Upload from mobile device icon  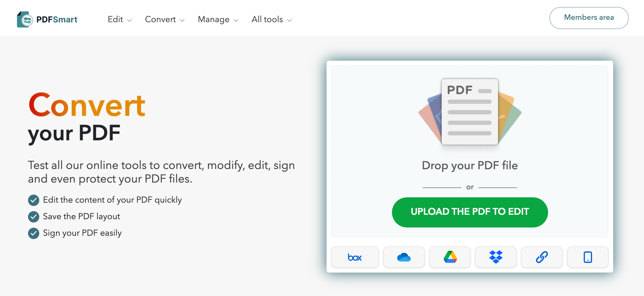click(x=588, y=257)
